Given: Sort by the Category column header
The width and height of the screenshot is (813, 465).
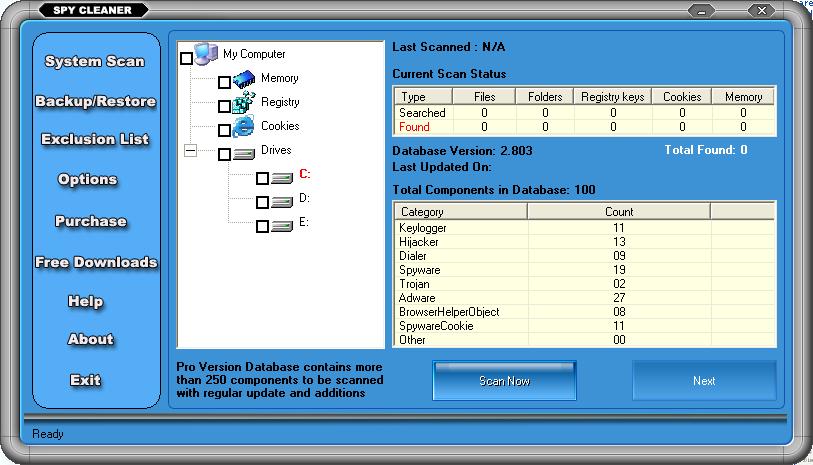Looking at the screenshot, I should click(461, 212).
